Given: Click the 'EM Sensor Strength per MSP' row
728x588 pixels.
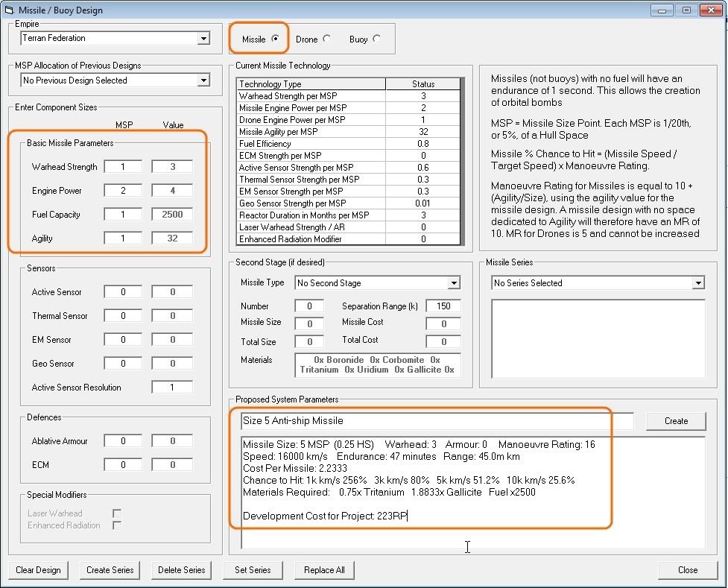Looking at the screenshot, I should (349, 192).
